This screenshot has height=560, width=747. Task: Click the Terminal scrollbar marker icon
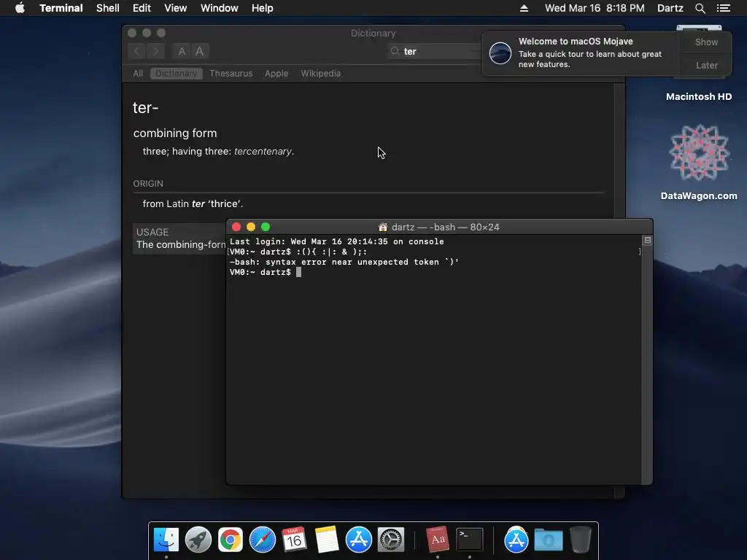648,240
